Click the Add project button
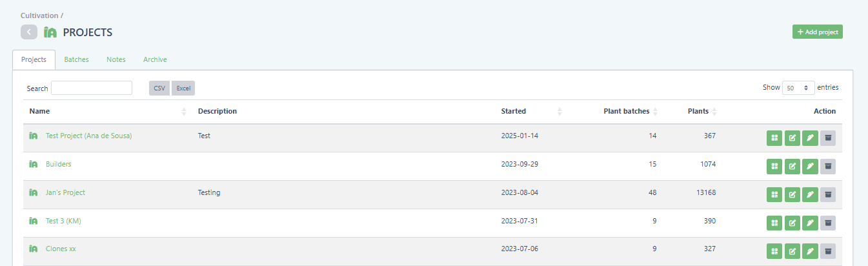The height and width of the screenshot is (266, 868). click(x=818, y=32)
